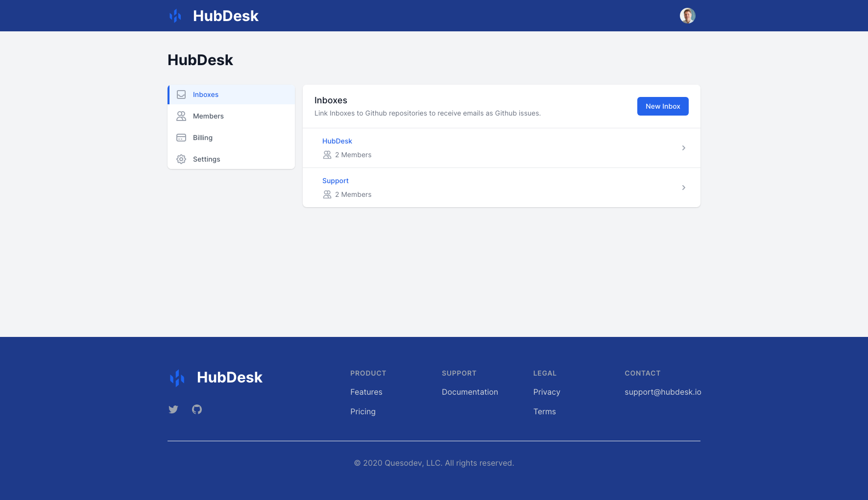Expand Support inbox row chevron
This screenshot has height=500, width=868.
pos(684,188)
